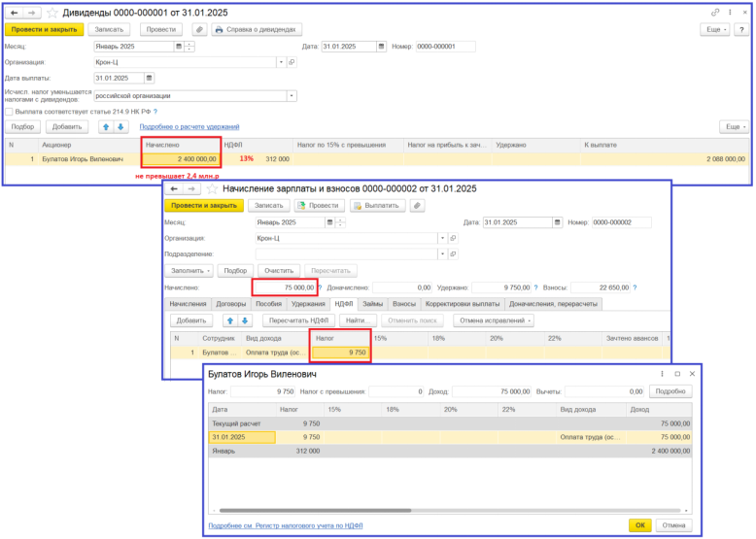Image resolution: width=756 pixels, height=539 pixels.
Task: Switch to Взносы tab
Action: pyautogui.click(x=404, y=304)
